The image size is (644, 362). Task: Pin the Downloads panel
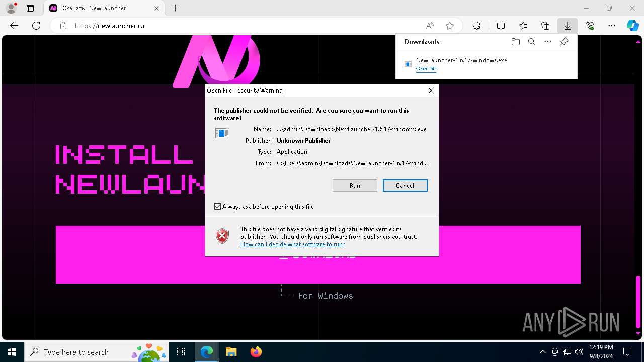(x=564, y=42)
